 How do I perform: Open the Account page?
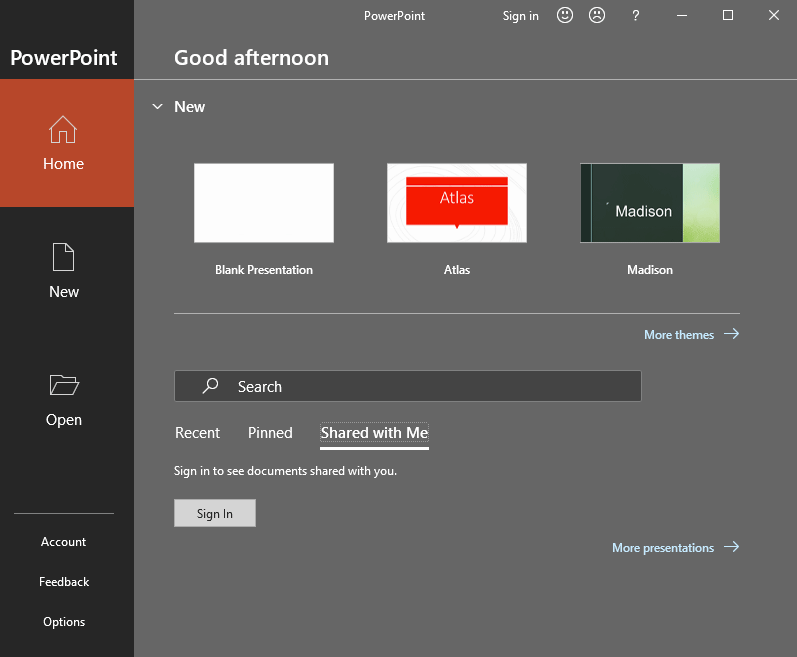63,542
